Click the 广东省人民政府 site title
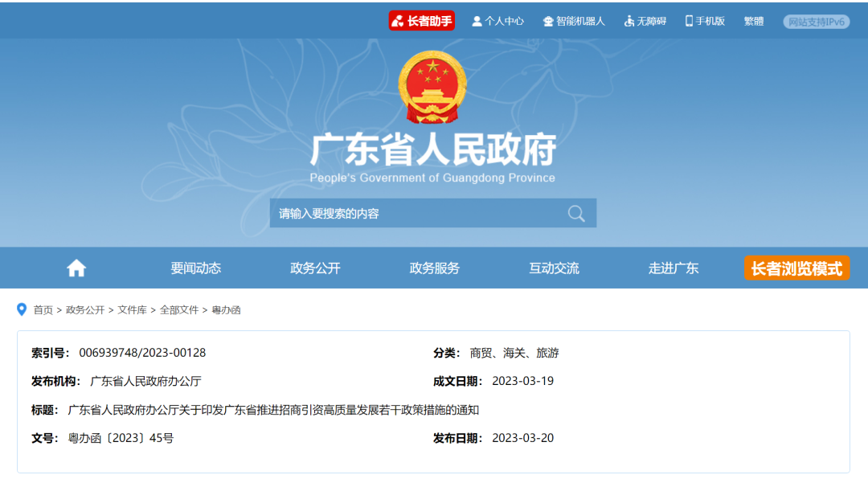 coord(432,149)
